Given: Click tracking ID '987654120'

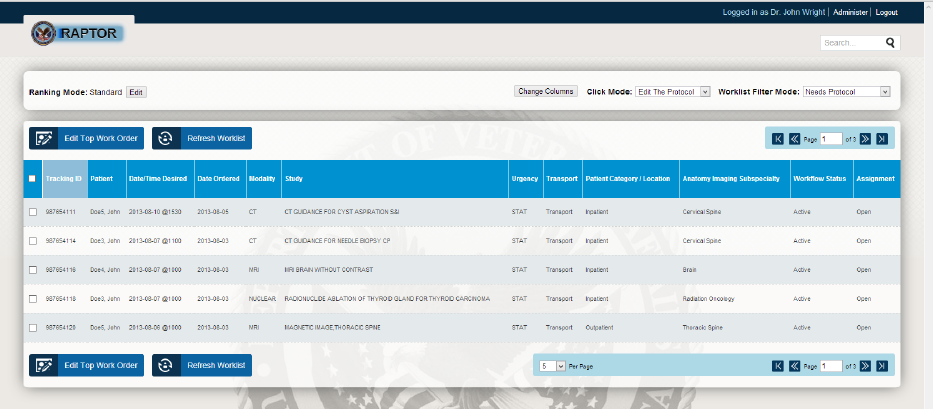Looking at the screenshot, I should (x=61, y=327).
